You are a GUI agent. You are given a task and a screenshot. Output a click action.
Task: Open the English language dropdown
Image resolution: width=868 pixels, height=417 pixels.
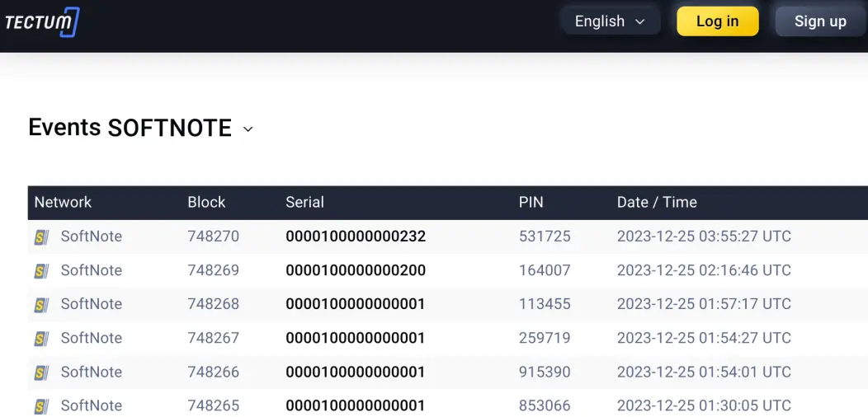[x=610, y=21]
